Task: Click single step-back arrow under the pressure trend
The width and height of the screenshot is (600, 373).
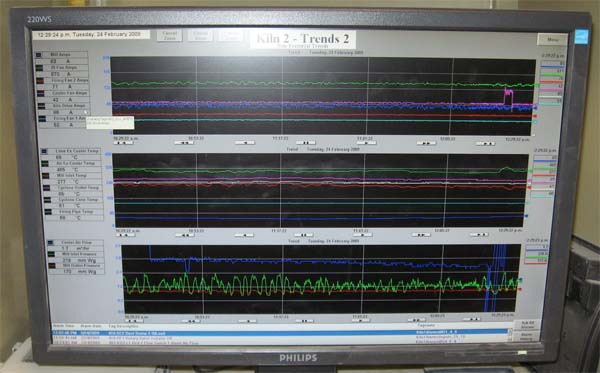Action: 248,321
